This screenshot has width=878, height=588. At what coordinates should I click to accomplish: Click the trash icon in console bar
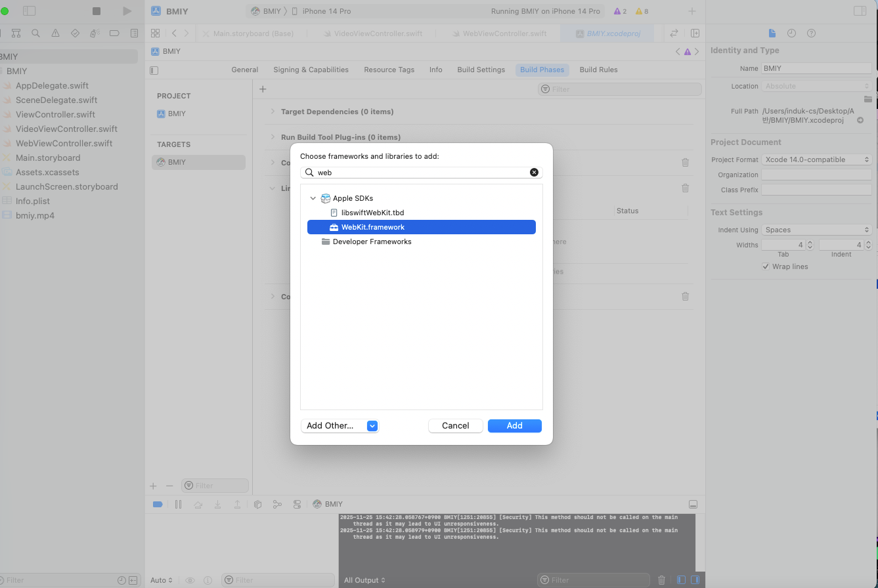click(x=661, y=580)
